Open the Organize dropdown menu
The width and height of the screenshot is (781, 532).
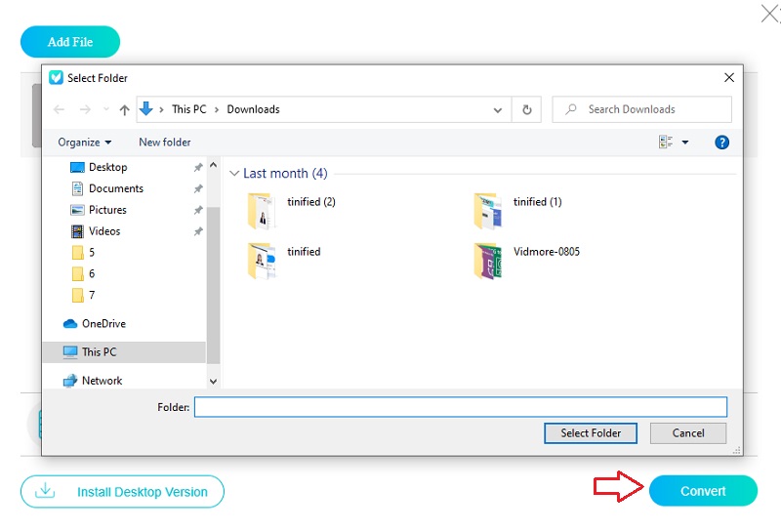(85, 142)
